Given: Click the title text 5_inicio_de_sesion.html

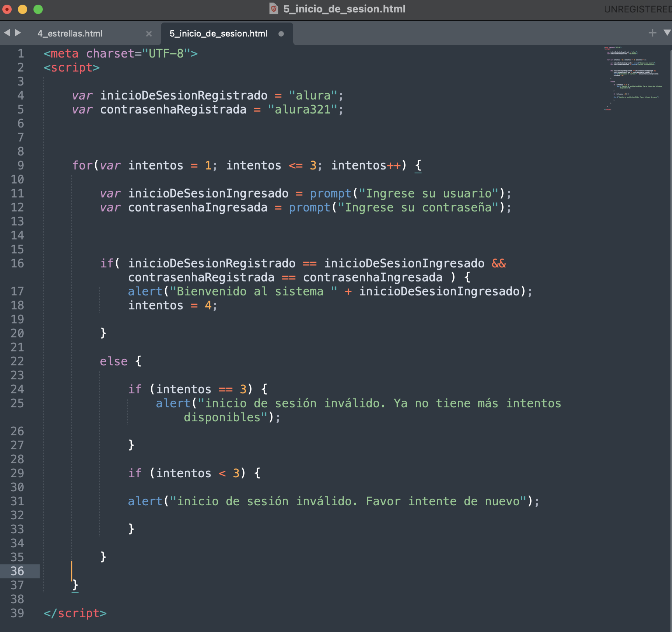Looking at the screenshot, I should (x=344, y=9).
